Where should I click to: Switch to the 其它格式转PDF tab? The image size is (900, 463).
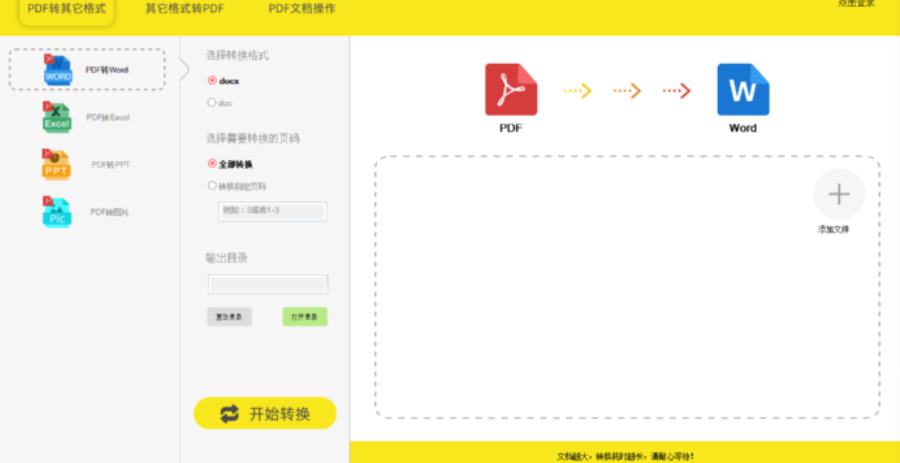tap(184, 9)
